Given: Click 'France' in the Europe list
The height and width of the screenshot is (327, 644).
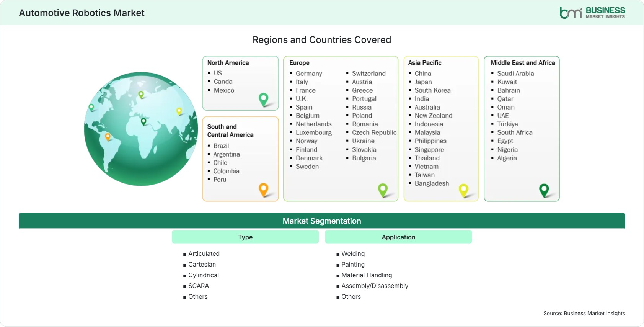Looking at the screenshot, I should tap(306, 90).
